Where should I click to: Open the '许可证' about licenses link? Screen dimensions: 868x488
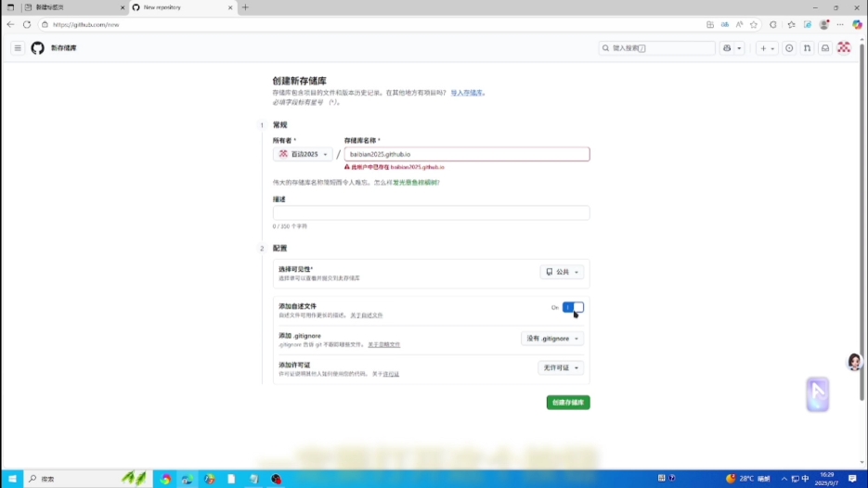point(391,374)
